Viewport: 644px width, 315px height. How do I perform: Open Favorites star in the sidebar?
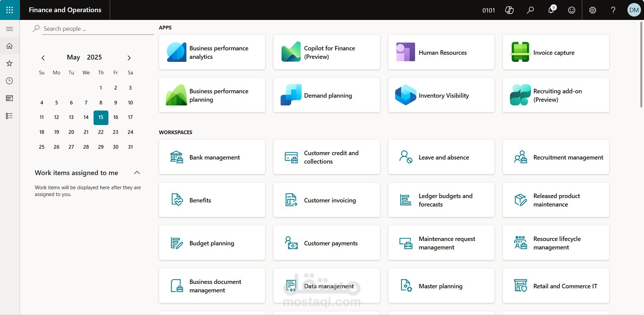[9, 64]
